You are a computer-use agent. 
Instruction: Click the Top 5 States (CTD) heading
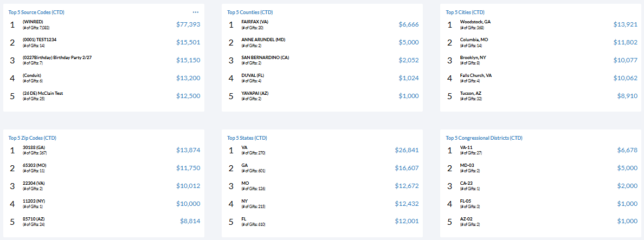tap(246, 138)
